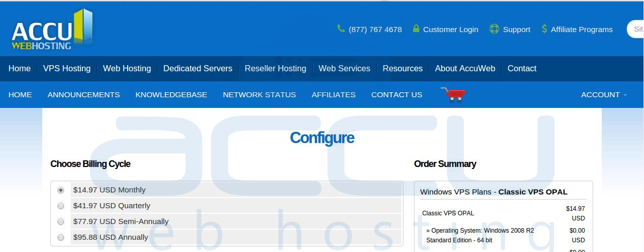Image resolution: width=644 pixels, height=252 pixels.
Task: Open the Support link in header
Action: pyautogui.click(x=516, y=30)
